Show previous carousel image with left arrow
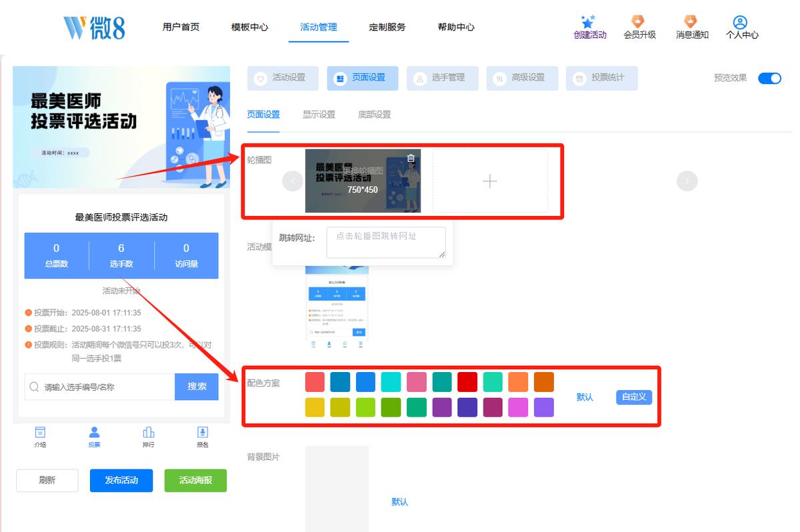 point(293,181)
